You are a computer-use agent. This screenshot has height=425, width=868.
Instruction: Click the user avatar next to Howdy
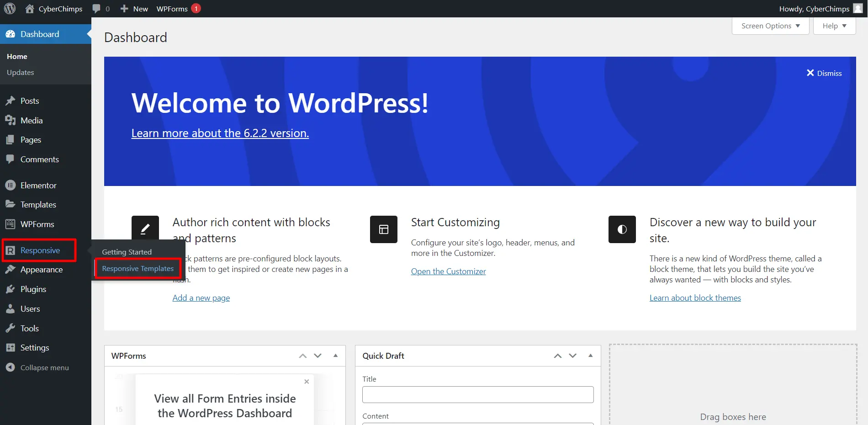point(857,9)
